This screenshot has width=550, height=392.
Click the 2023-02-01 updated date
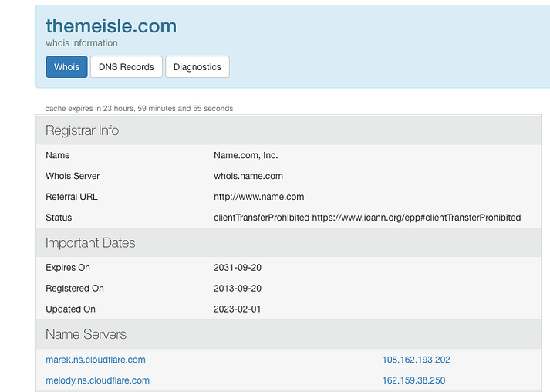click(x=236, y=309)
